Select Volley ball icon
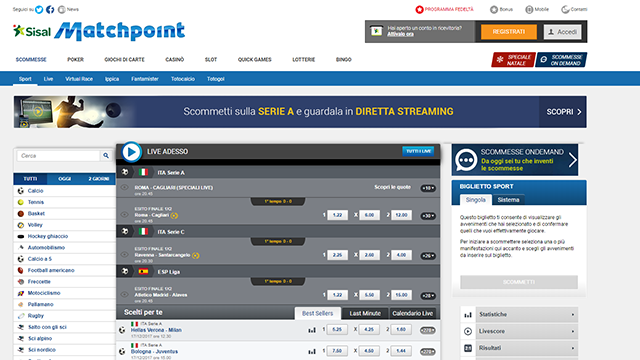This screenshot has width=640, height=360. (21, 225)
